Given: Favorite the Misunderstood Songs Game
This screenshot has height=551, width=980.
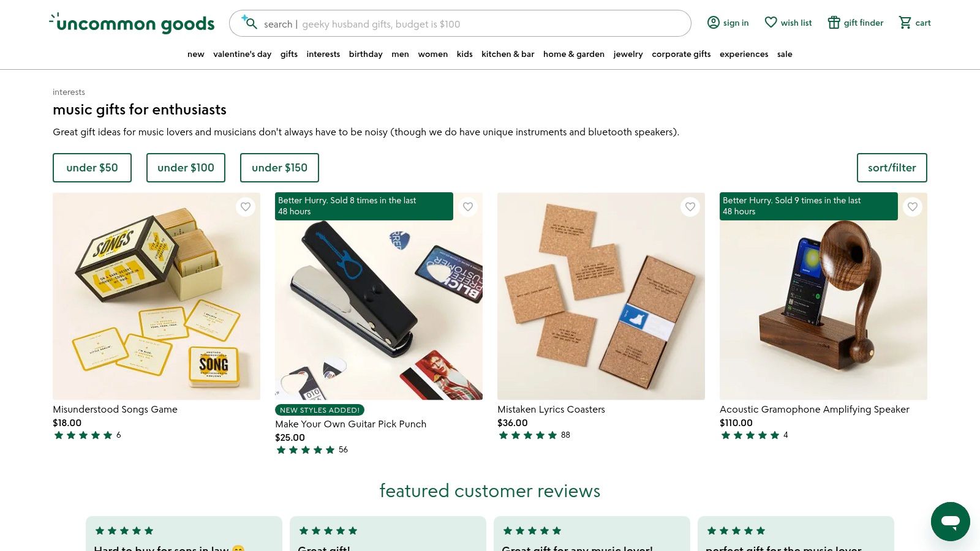Looking at the screenshot, I should [246, 207].
